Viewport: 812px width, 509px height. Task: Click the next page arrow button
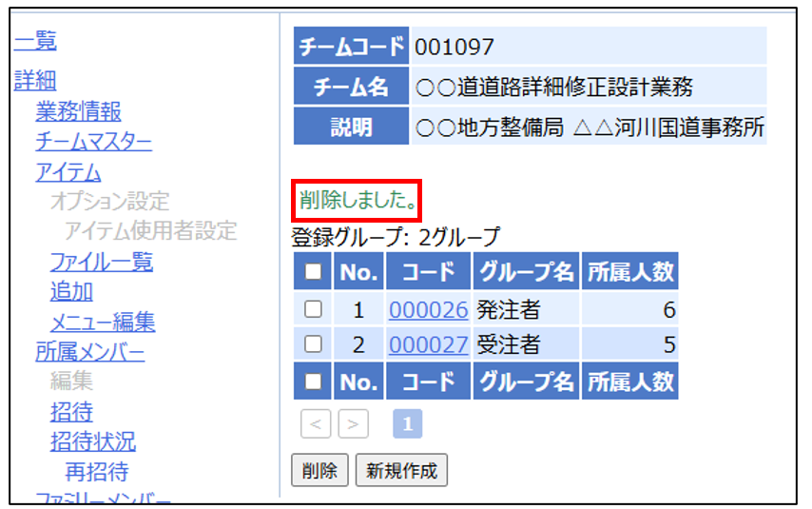353,425
